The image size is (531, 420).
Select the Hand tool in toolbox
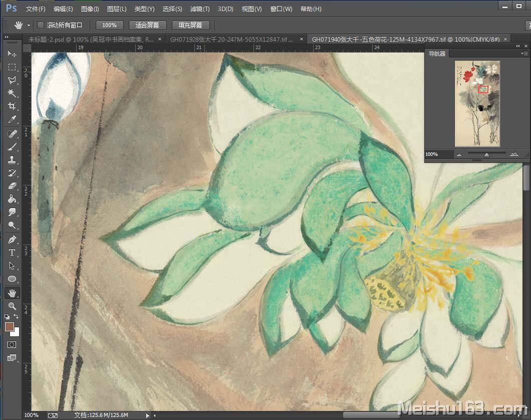[12, 293]
